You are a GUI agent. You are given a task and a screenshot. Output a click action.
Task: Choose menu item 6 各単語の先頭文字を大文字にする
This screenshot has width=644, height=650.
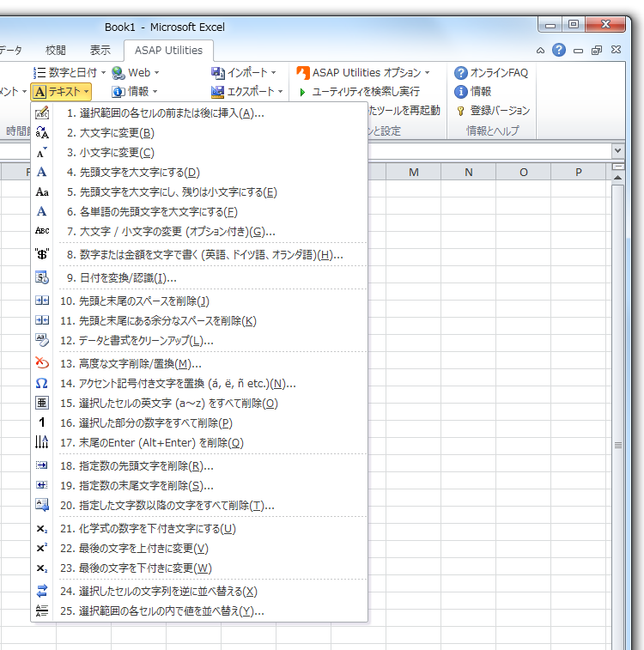199,212
